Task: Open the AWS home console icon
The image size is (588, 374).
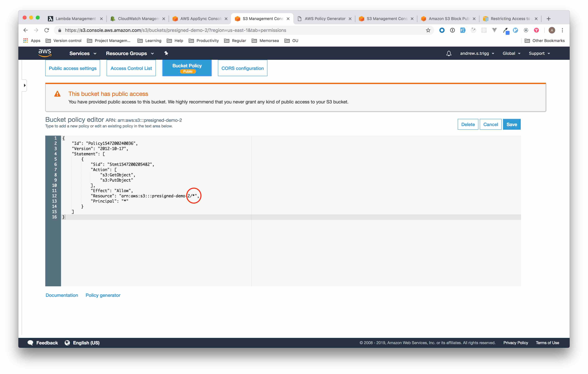Action: click(x=45, y=53)
